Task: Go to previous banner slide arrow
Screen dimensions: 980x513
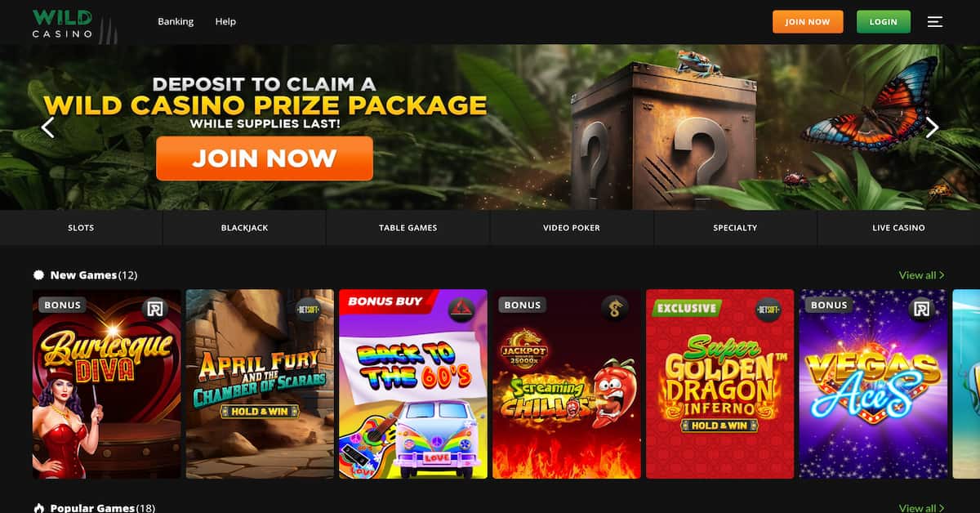Action: (47, 127)
